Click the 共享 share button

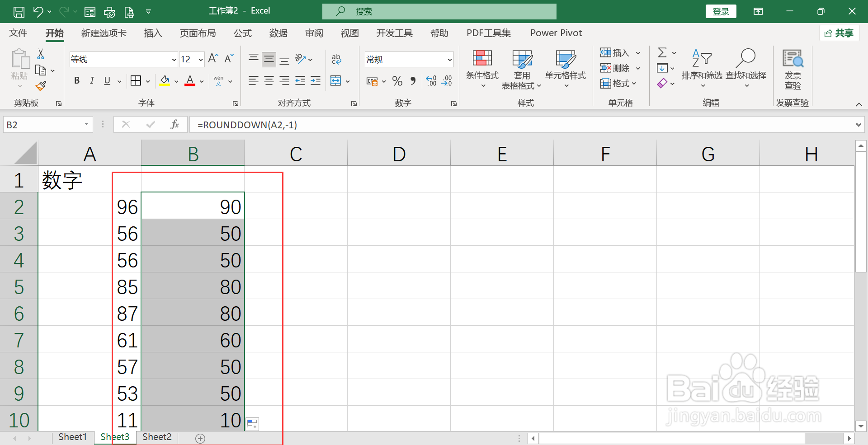point(839,33)
